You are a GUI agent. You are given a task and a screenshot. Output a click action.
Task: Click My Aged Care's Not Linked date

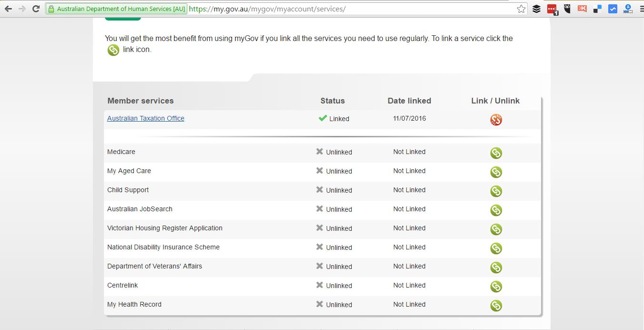click(x=409, y=171)
